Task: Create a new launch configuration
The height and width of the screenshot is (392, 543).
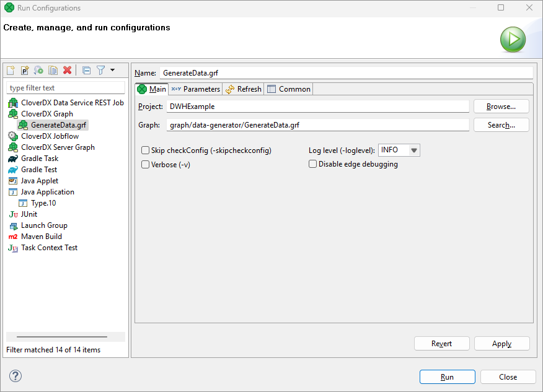Action: (11, 70)
